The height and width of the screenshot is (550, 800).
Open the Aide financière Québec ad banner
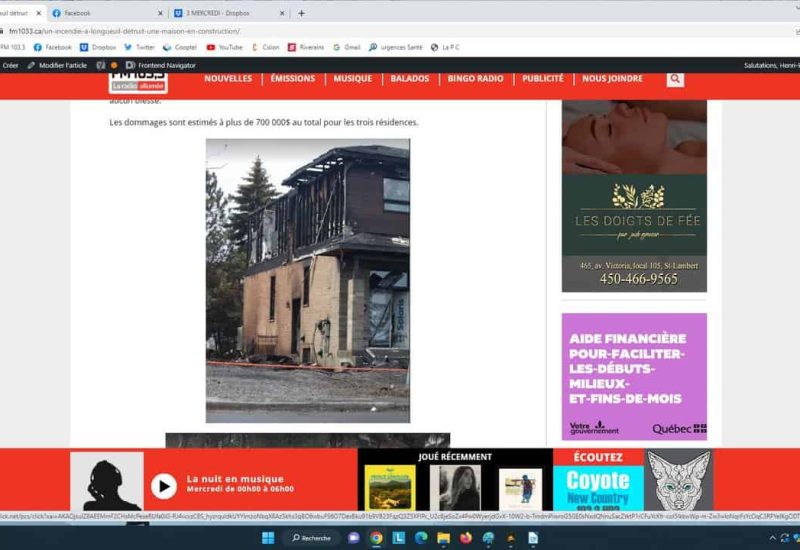click(x=634, y=376)
